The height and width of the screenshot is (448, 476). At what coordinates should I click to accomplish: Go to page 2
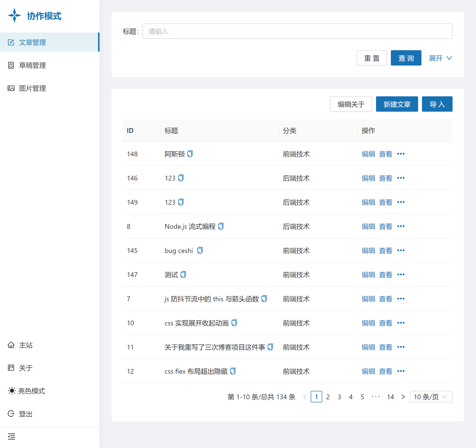pyautogui.click(x=328, y=397)
